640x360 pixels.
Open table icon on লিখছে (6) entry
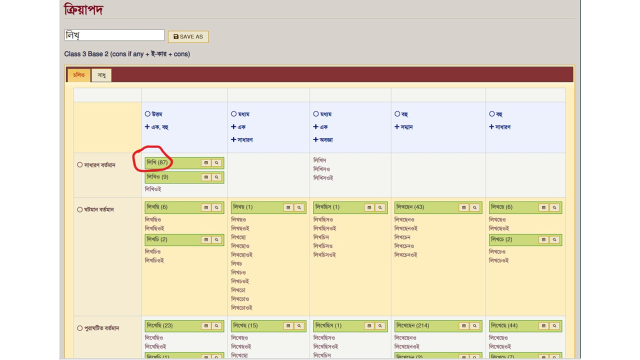[544, 207]
